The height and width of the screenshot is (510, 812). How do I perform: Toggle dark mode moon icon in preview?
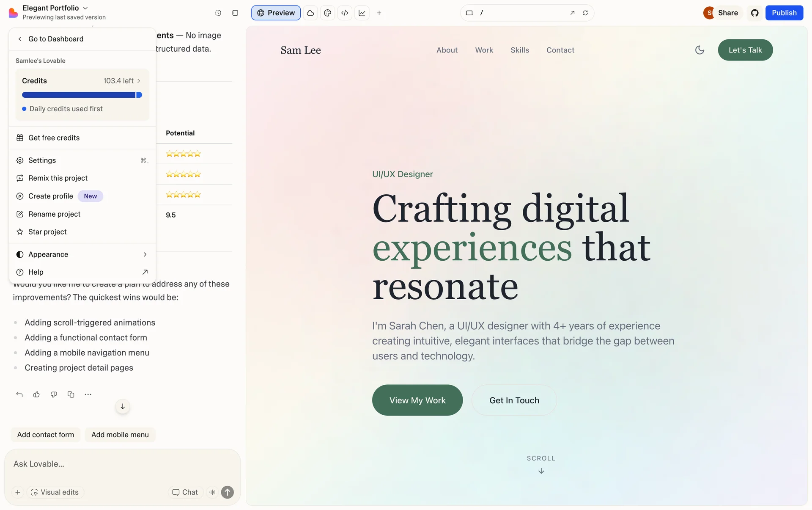point(700,50)
